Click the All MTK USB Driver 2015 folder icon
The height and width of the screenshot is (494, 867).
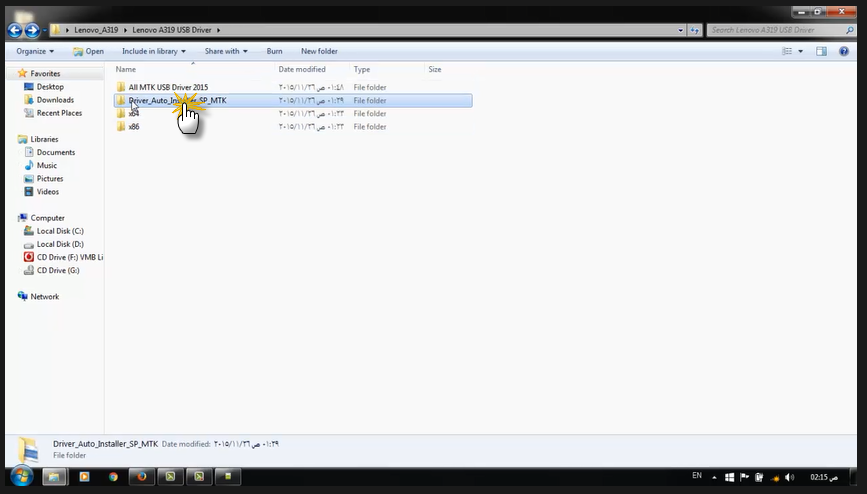tap(121, 87)
